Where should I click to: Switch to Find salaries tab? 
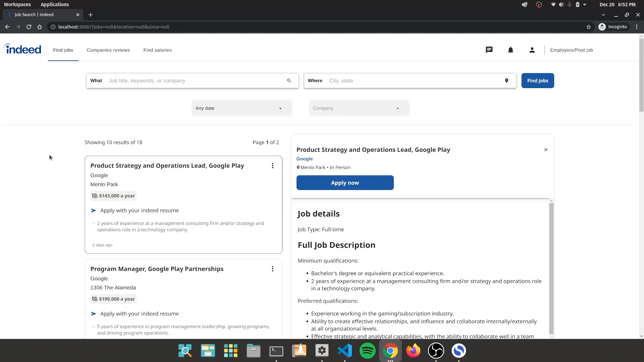[x=157, y=50]
